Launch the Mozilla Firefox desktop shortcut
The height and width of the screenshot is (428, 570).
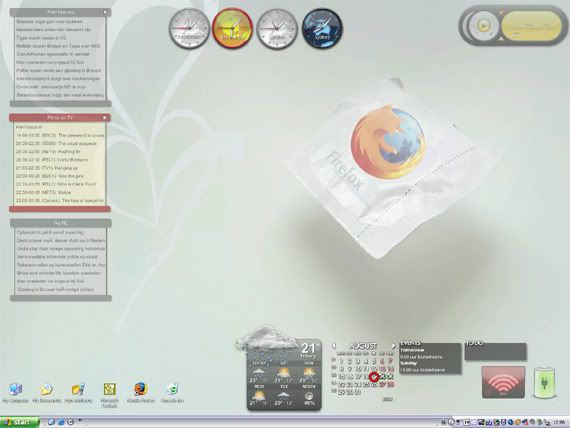141,392
